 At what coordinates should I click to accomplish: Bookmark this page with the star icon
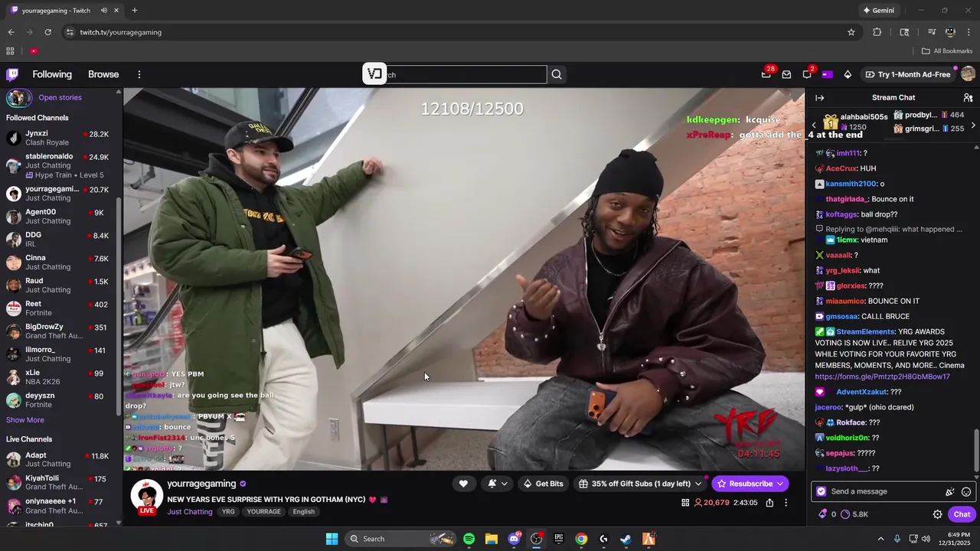(851, 32)
